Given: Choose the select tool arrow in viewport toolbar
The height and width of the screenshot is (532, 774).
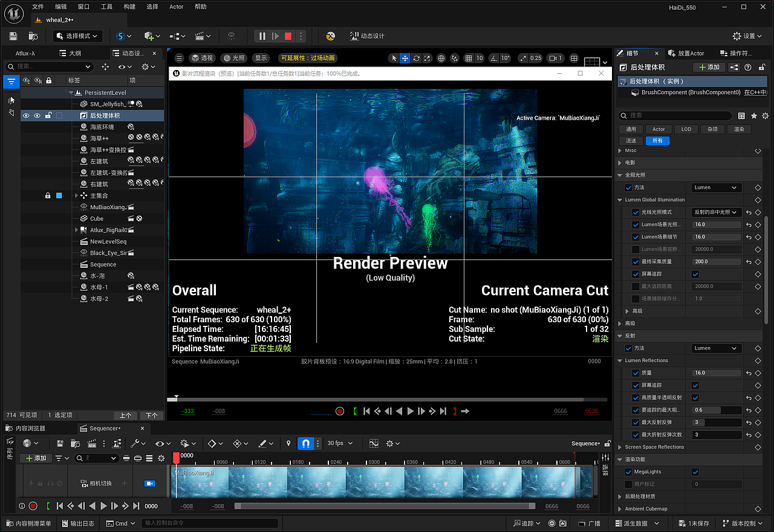Looking at the screenshot, I should [394, 58].
